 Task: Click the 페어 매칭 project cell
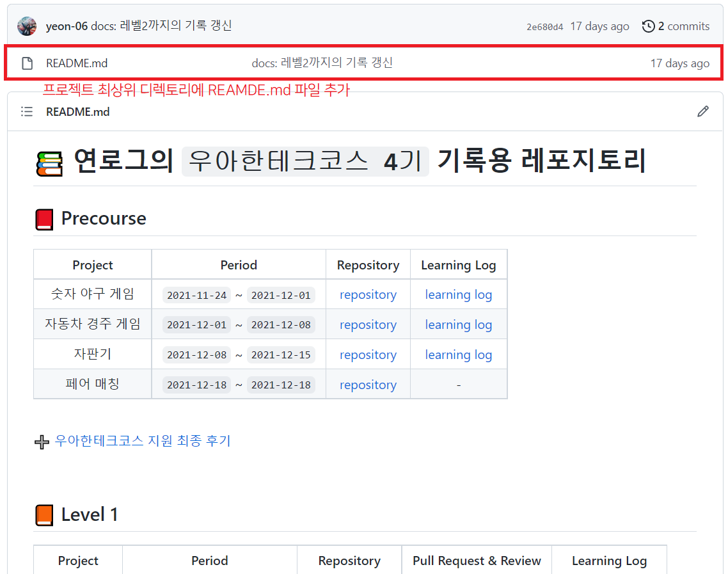pos(92,384)
